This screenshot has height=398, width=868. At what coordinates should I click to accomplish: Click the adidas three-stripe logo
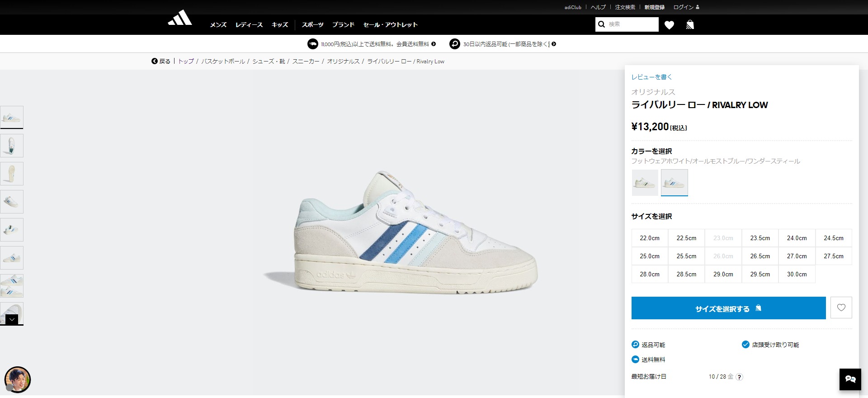pyautogui.click(x=180, y=18)
